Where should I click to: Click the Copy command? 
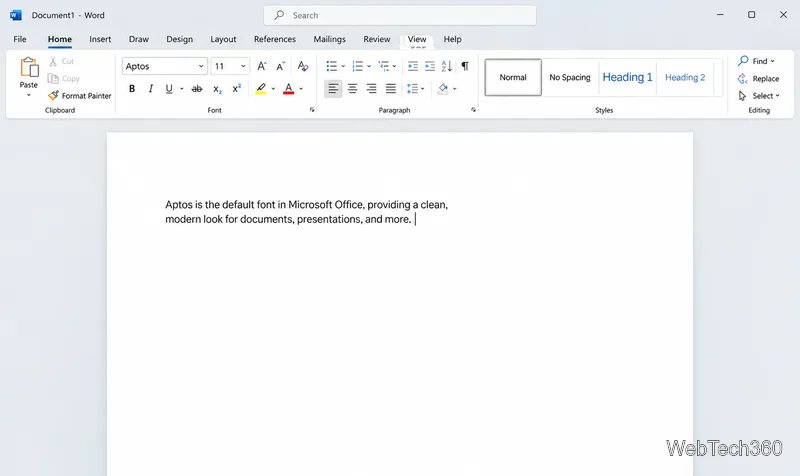click(x=64, y=79)
